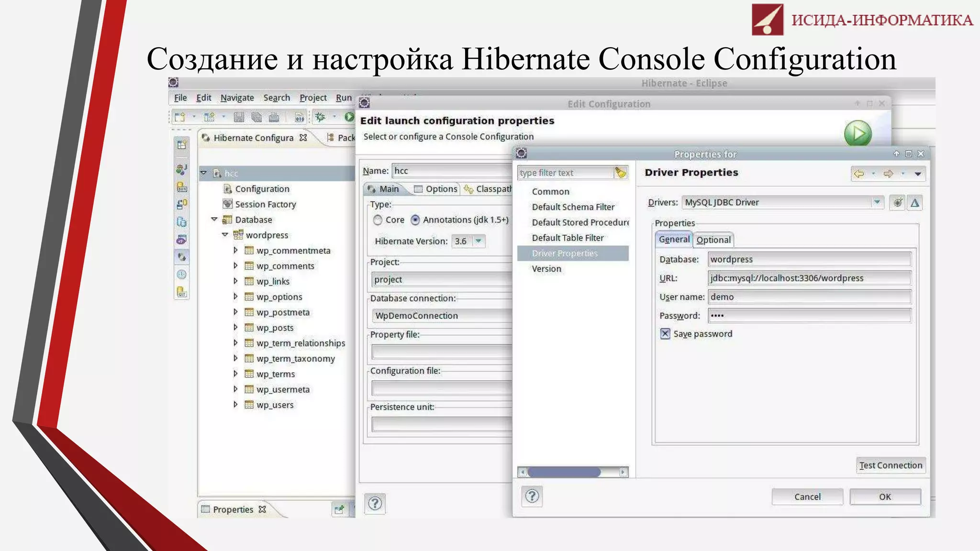Click the Cancel button
This screenshot has height=551, width=980.
click(x=807, y=497)
